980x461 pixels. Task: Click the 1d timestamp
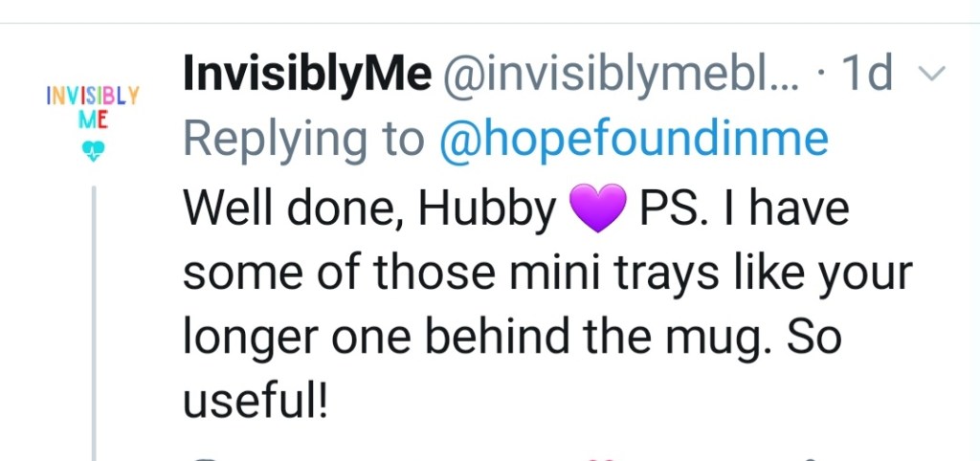point(867,74)
